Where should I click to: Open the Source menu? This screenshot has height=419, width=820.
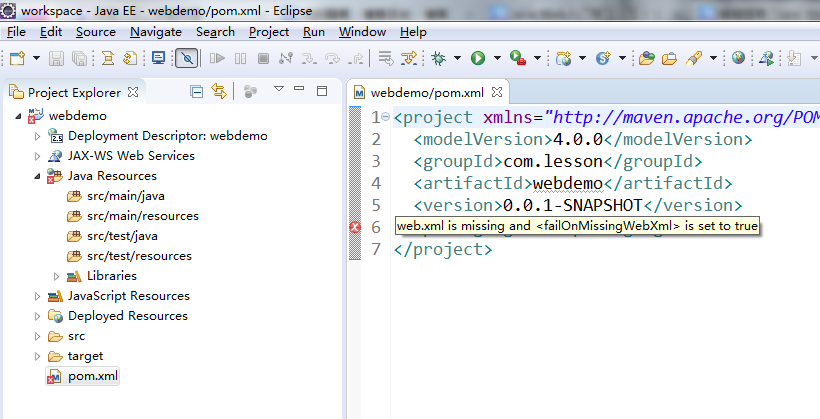tap(96, 32)
